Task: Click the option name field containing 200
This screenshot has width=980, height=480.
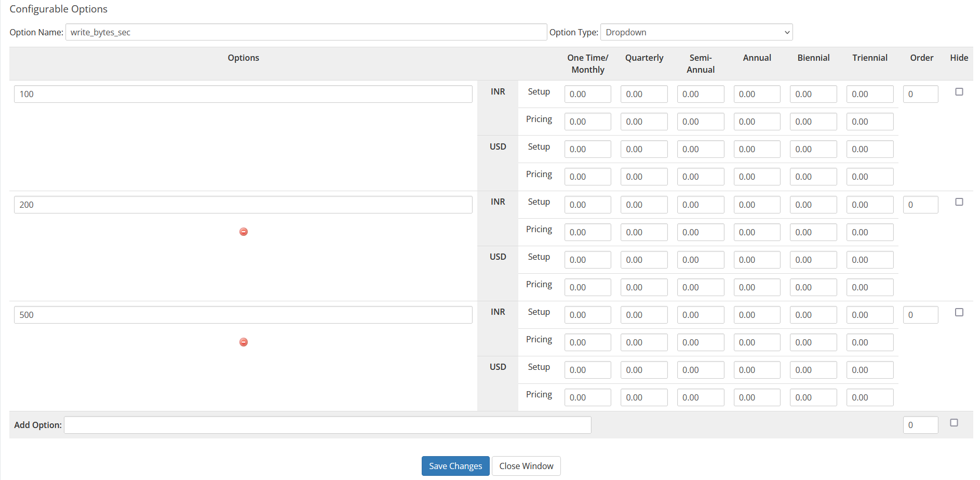Action: click(243, 205)
